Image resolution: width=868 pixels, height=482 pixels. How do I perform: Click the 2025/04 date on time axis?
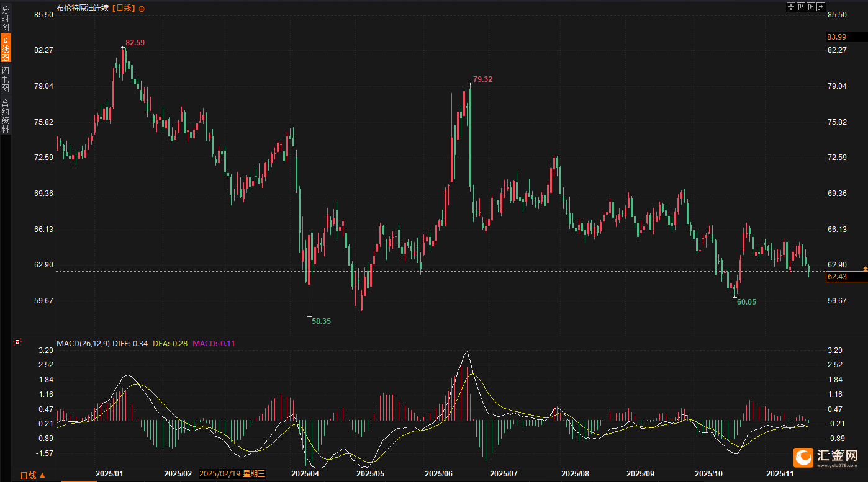305,474
